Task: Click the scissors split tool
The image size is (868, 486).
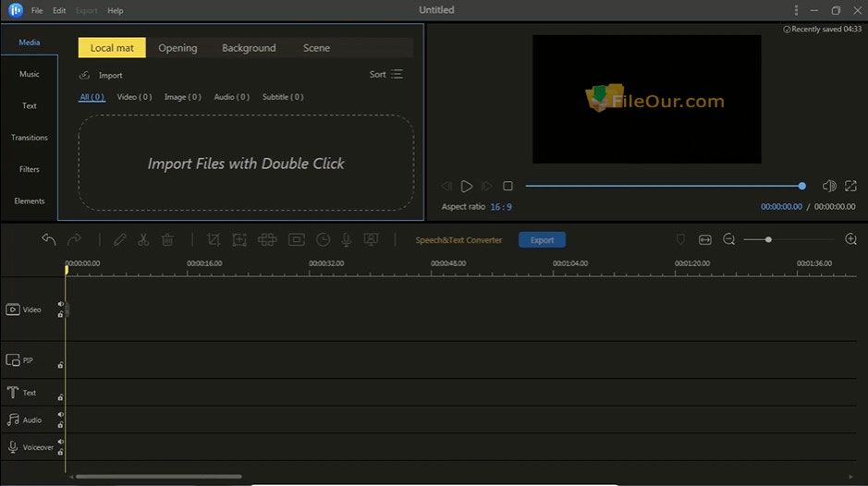Action: (143, 239)
